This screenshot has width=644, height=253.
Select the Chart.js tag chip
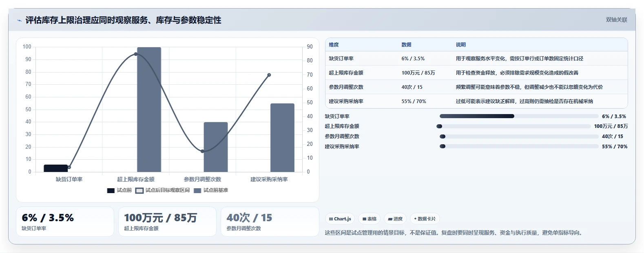pos(340,219)
